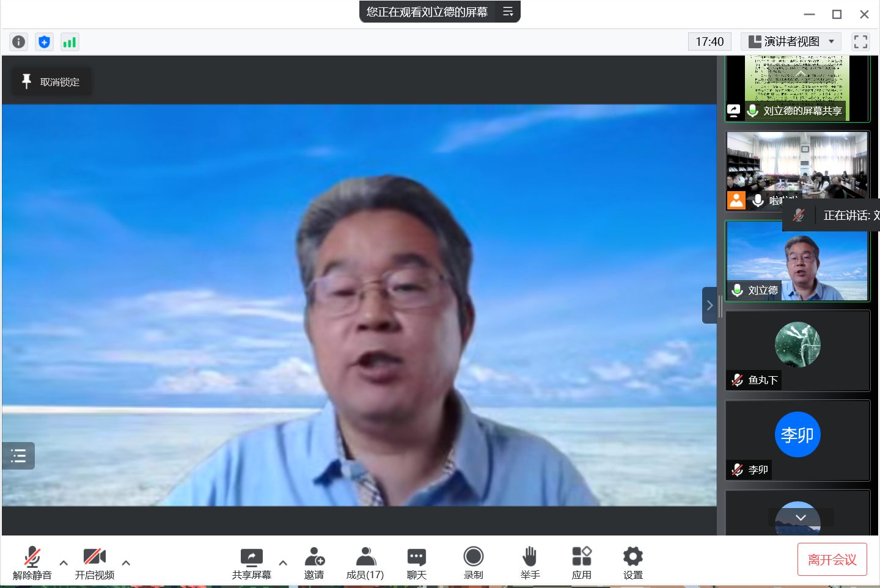Click the blue security shield icon
The width and height of the screenshot is (880, 588).
(x=44, y=42)
